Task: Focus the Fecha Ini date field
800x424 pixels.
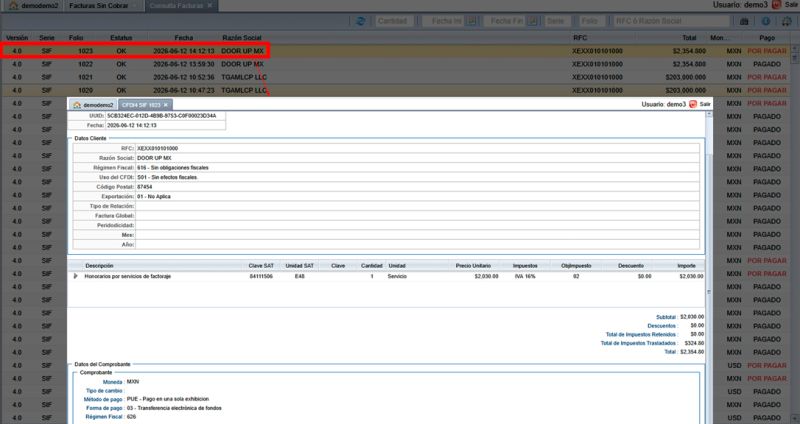Action: pos(444,21)
